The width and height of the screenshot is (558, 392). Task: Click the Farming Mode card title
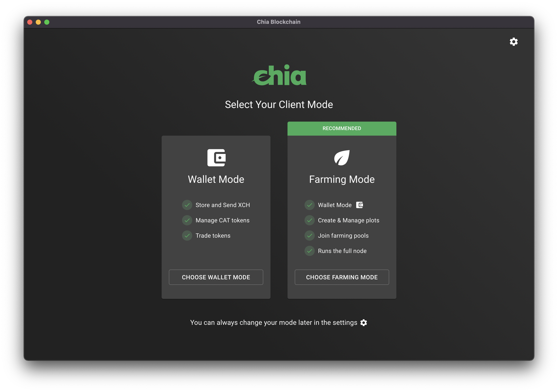tap(342, 179)
